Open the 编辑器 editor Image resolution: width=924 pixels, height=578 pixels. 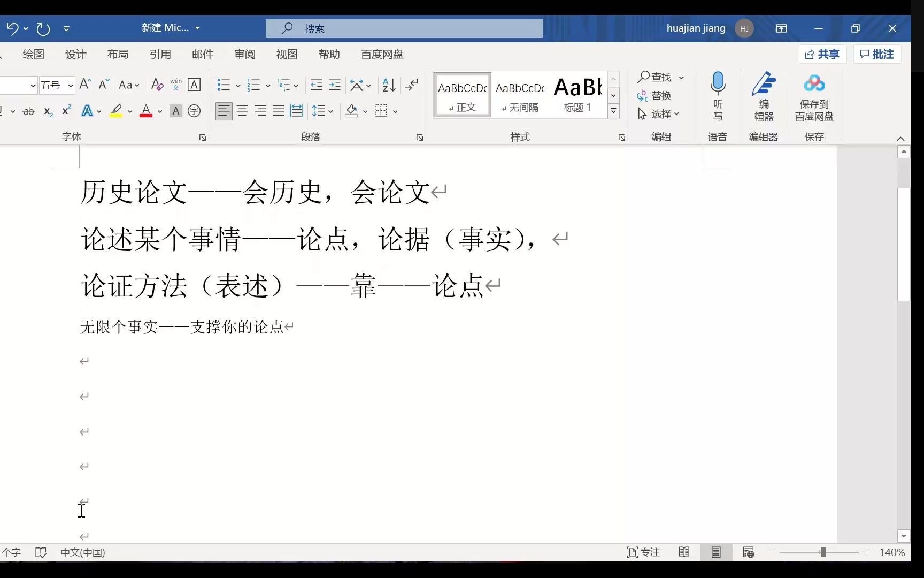tap(764, 97)
